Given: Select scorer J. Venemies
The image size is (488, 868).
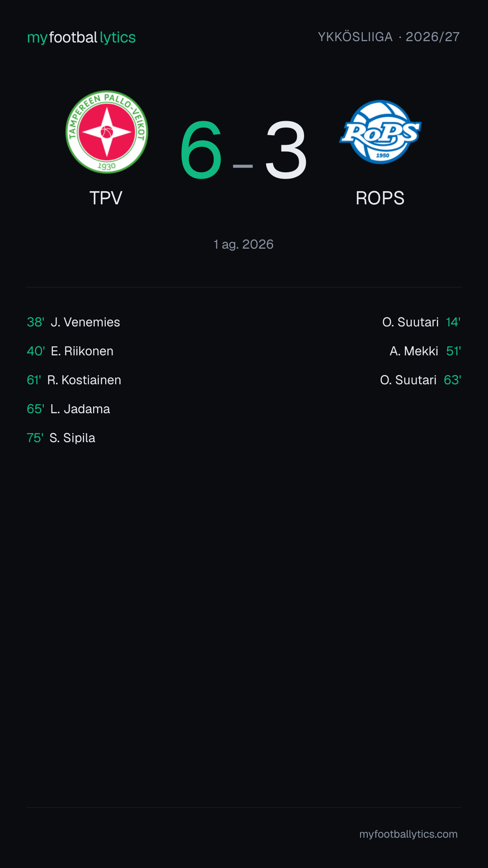Looking at the screenshot, I should pos(85,322).
